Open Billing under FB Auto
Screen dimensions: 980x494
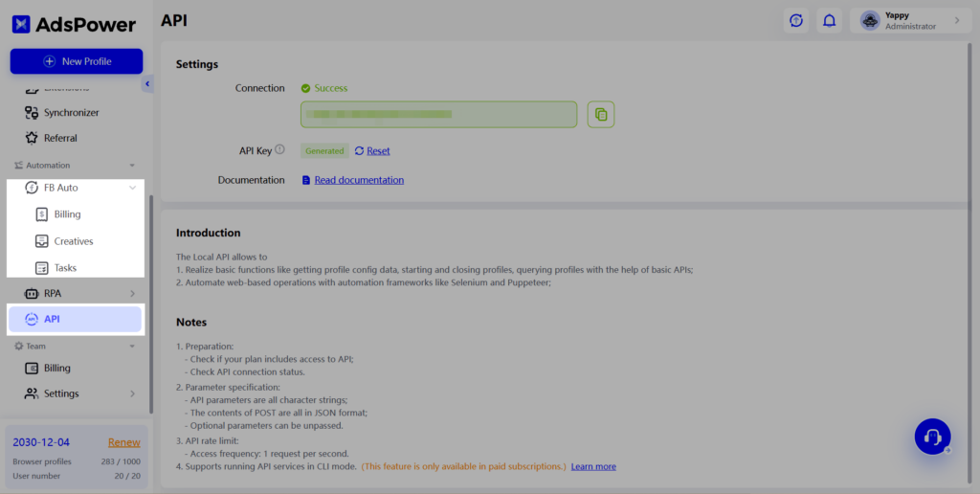pos(68,214)
